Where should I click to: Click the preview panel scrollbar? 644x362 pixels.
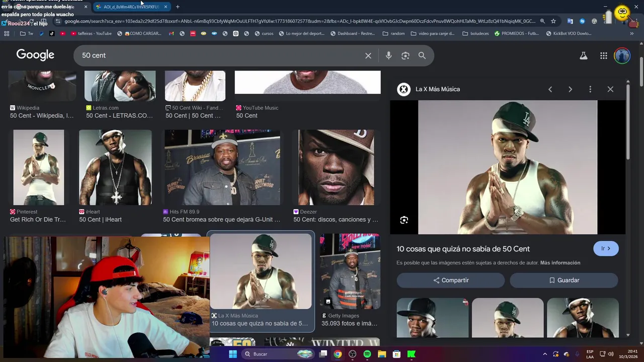click(628, 123)
